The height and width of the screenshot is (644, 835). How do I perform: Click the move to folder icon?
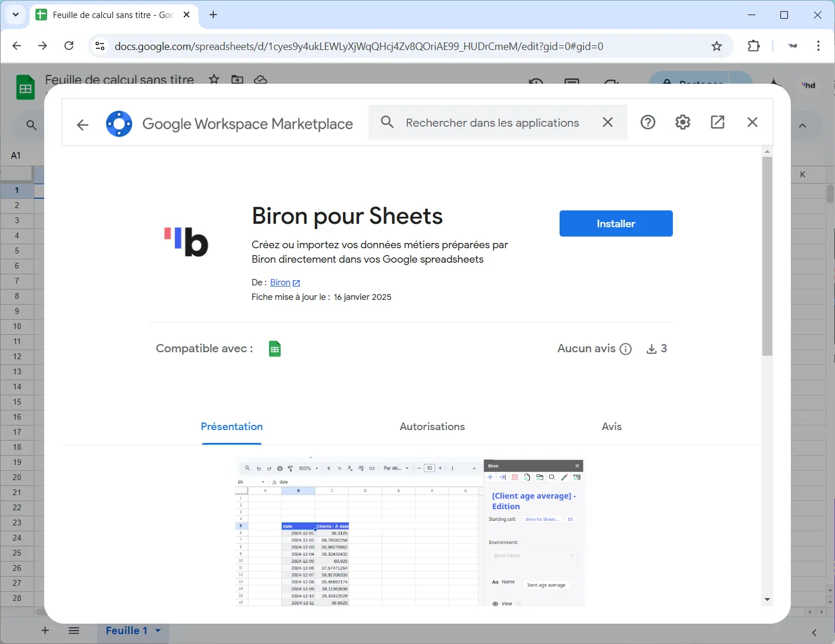237,80
